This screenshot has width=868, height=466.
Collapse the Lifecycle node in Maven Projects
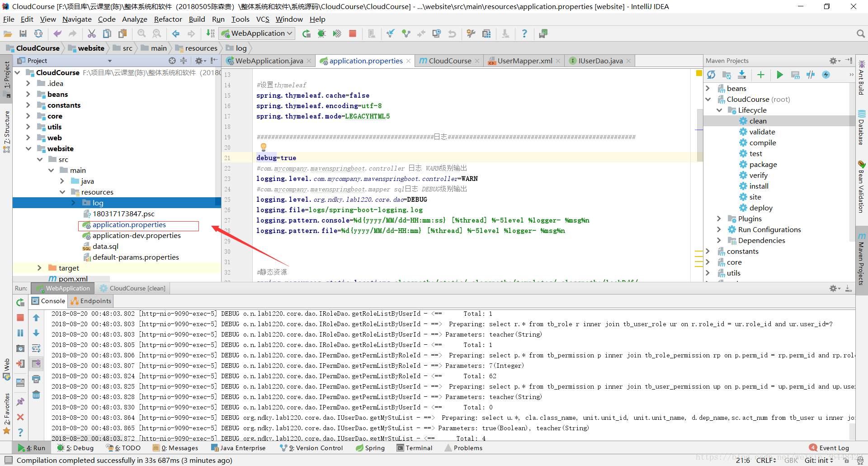(719, 110)
